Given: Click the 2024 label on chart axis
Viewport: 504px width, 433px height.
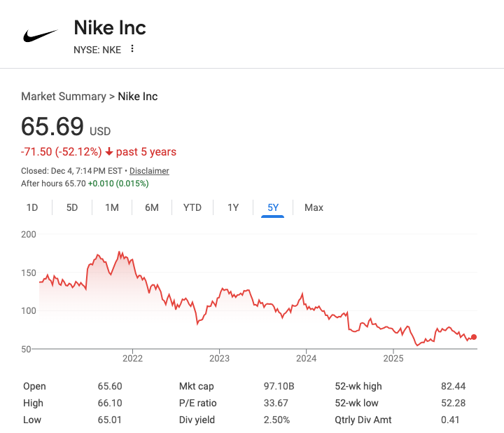Looking at the screenshot, I should point(306,359).
